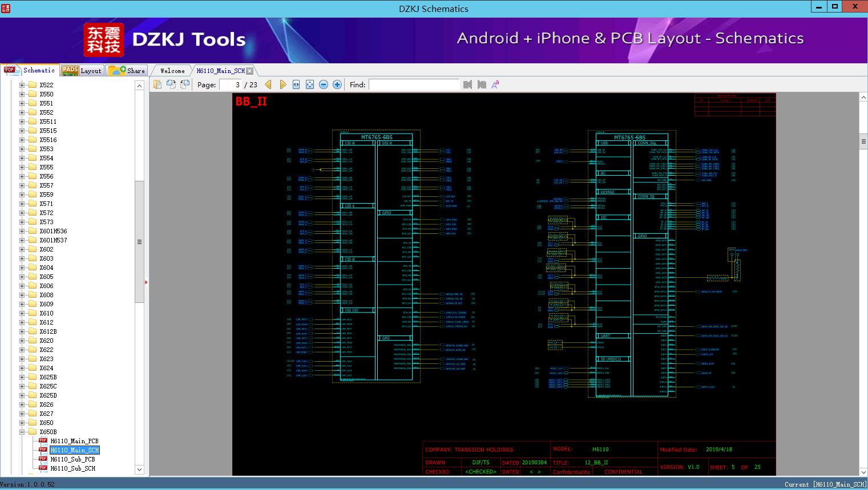Go to the previous page arrow

(x=268, y=84)
